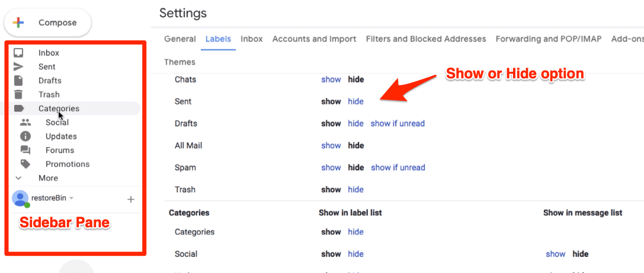Switch to the Labels settings tab

click(x=218, y=39)
